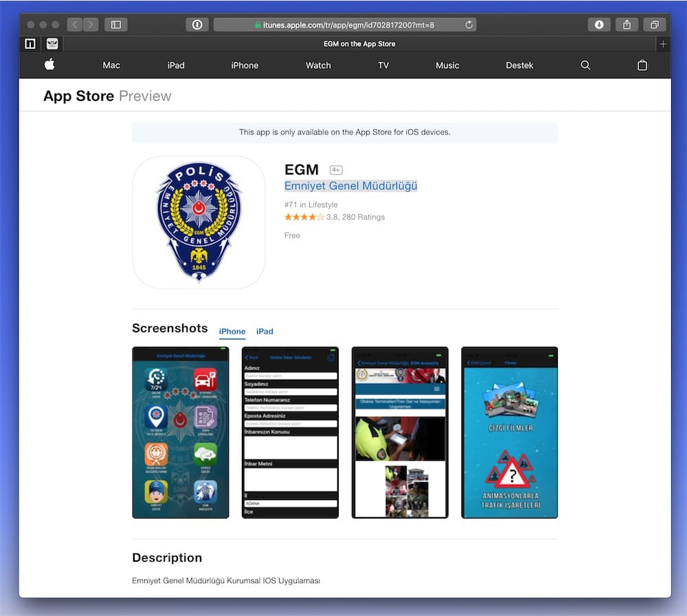This screenshot has width=687, height=616.
Task: Click the itunes.apple.com address bar
Action: pos(345,25)
